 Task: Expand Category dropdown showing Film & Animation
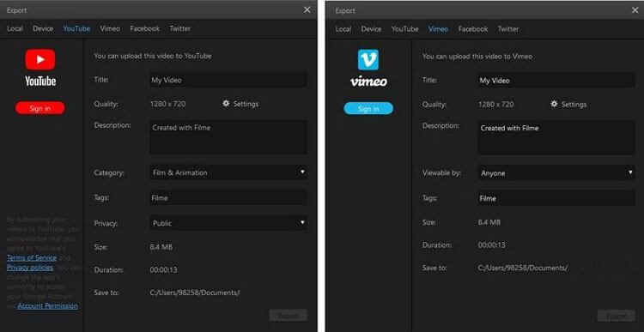click(x=228, y=172)
